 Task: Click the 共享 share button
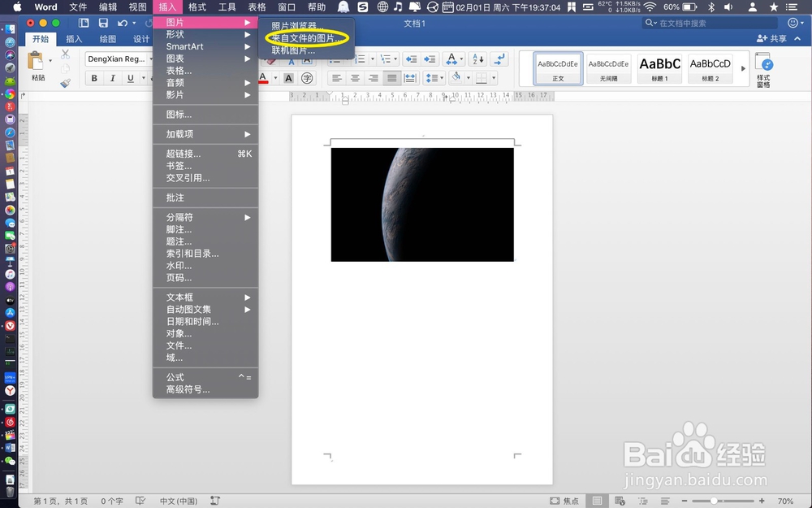pyautogui.click(x=771, y=39)
